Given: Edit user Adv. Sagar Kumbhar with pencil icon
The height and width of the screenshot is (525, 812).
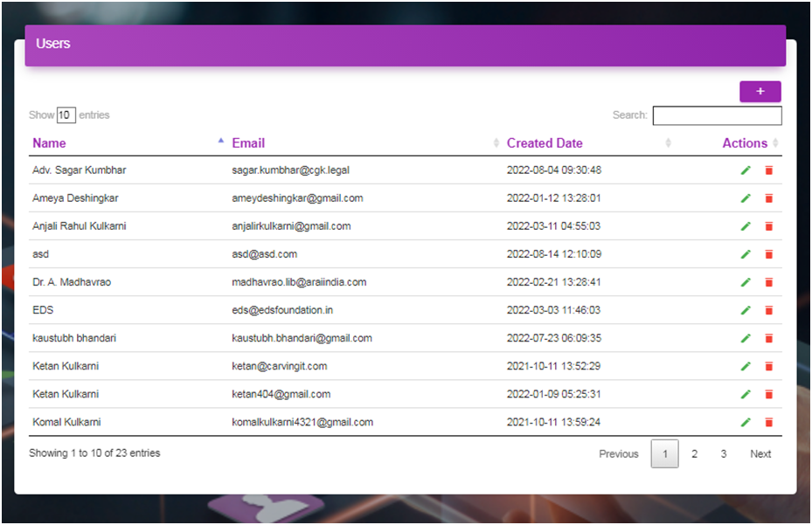Looking at the screenshot, I should coord(746,170).
